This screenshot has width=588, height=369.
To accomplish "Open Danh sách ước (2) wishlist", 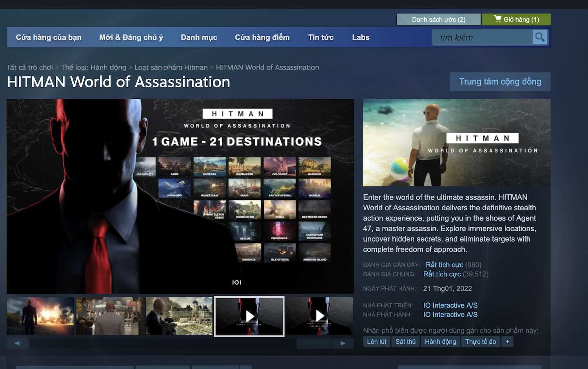I will (439, 19).
